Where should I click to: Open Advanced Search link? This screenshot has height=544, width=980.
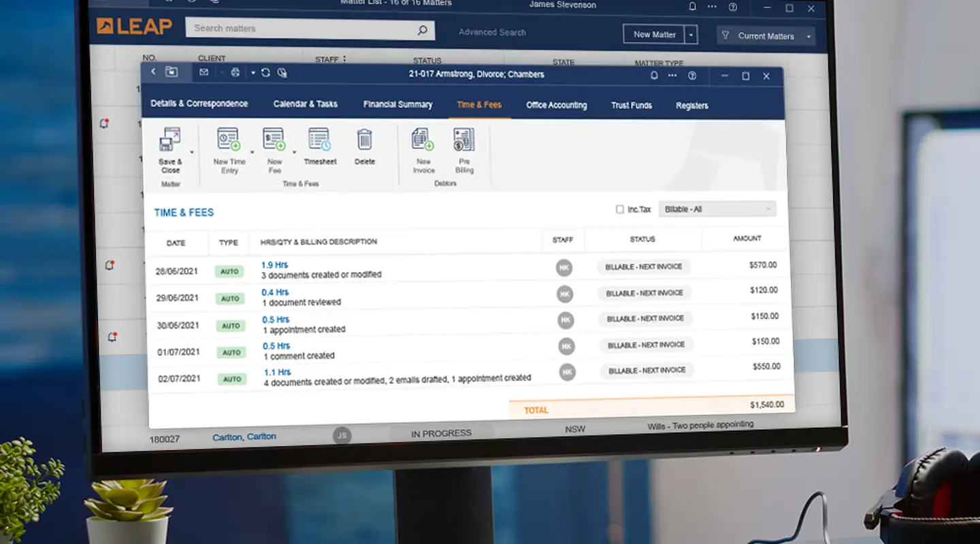point(492,32)
